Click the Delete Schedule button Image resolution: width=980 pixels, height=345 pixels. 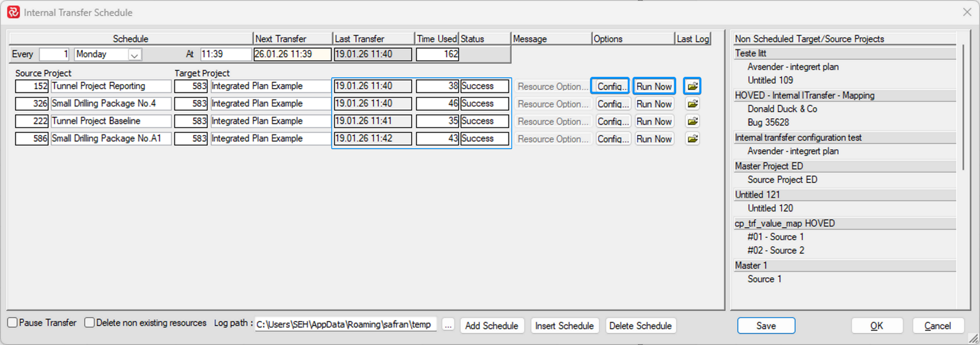(x=640, y=326)
